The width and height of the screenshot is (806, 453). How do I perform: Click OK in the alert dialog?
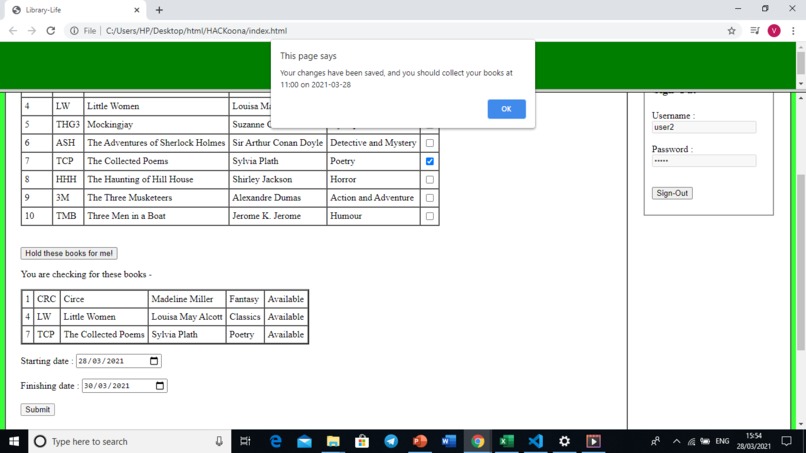(x=506, y=109)
